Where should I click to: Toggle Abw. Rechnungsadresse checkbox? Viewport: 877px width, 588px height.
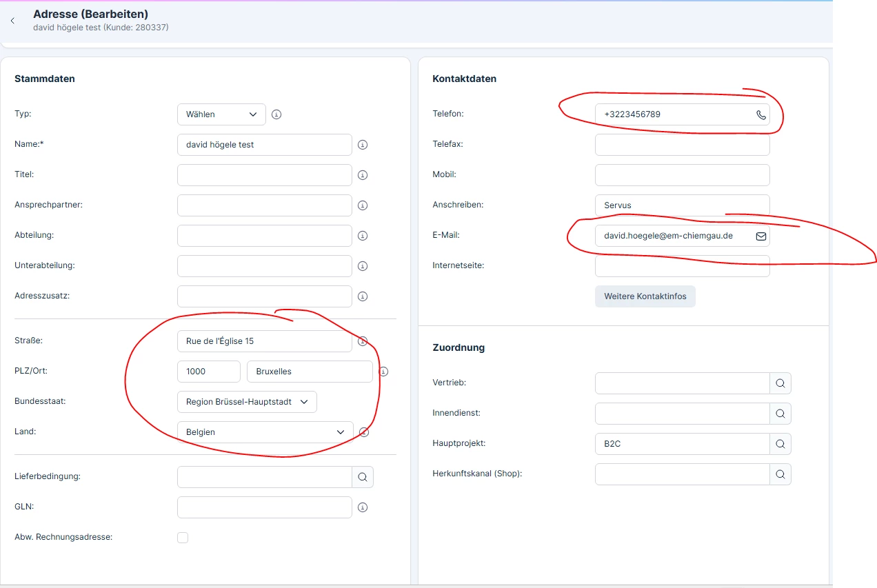coord(183,538)
